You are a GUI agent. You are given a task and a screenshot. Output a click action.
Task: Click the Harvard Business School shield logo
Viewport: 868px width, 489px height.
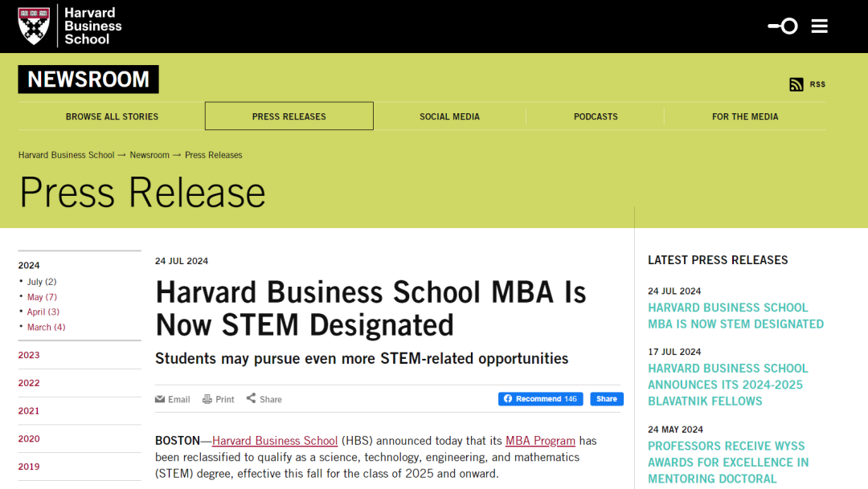34,26
